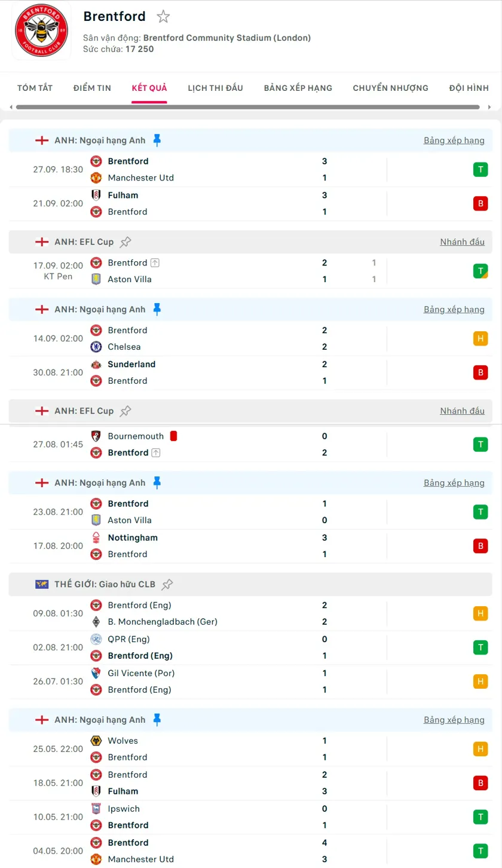
Task: Click the Manchester Utd team badge
Action: (x=96, y=178)
